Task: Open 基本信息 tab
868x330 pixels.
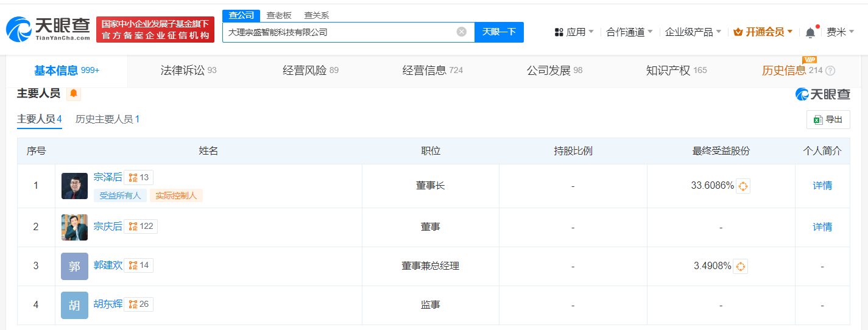Action: (66, 71)
